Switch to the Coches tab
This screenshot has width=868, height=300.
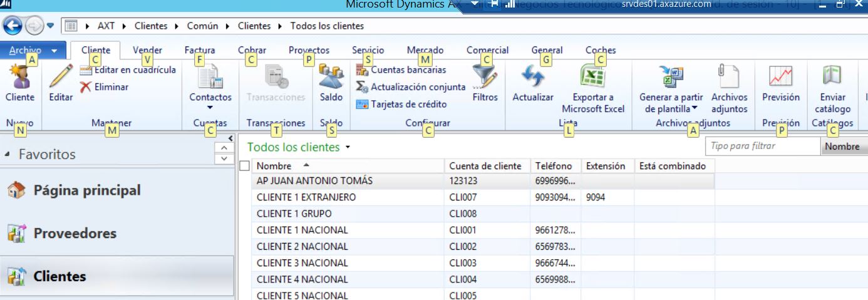coord(601,50)
